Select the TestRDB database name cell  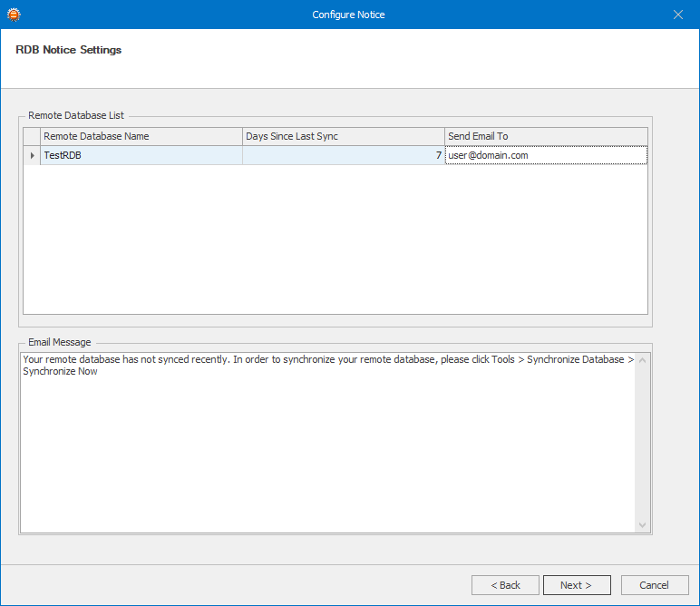tap(141, 155)
